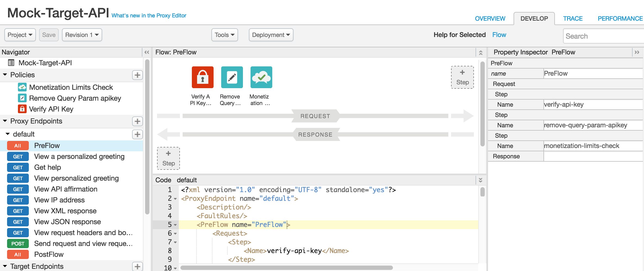The width and height of the screenshot is (644, 271).
Task: Fold code at line 5 PreFlow arrow
Action: pyautogui.click(x=175, y=225)
